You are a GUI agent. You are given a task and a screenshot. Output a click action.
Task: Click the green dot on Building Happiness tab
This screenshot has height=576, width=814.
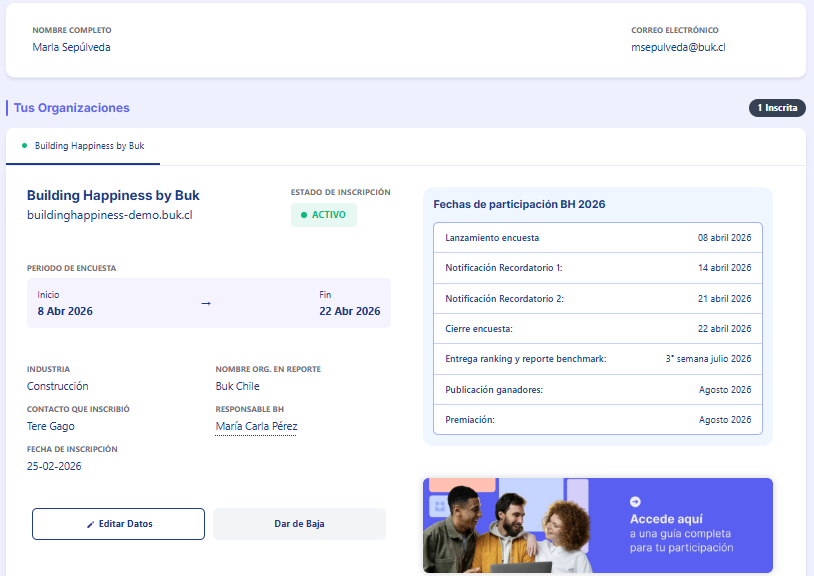pyautogui.click(x=24, y=146)
